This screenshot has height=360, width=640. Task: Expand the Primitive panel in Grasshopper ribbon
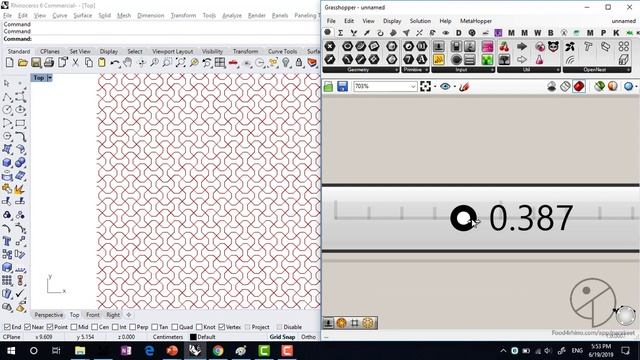tap(427, 70)
